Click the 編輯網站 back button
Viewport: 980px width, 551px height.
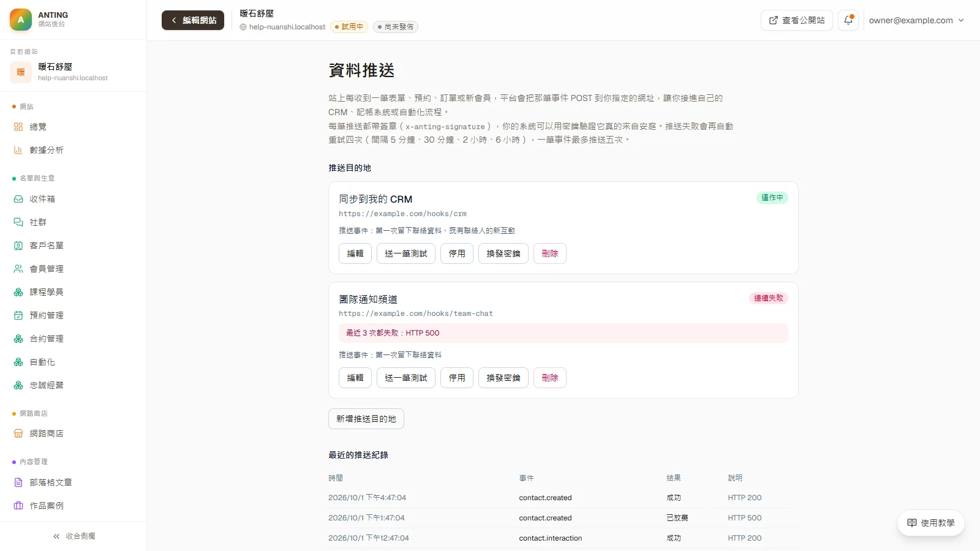click(x=193, y=20)
